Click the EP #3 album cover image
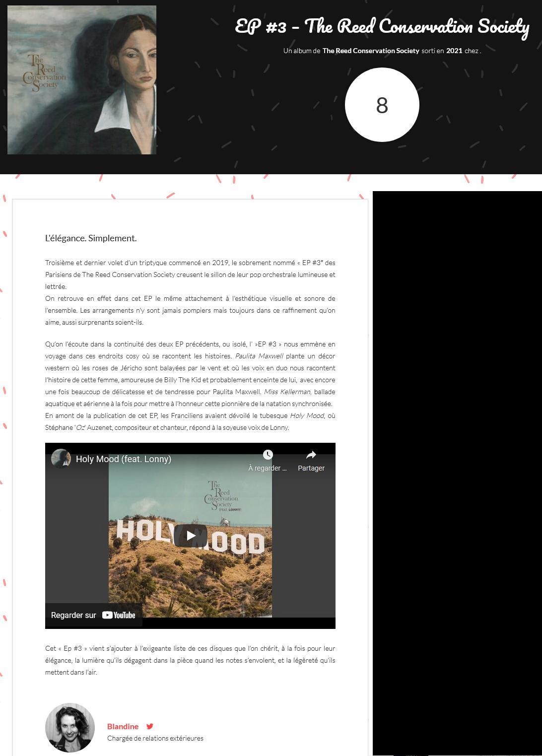 click(82, 80)
